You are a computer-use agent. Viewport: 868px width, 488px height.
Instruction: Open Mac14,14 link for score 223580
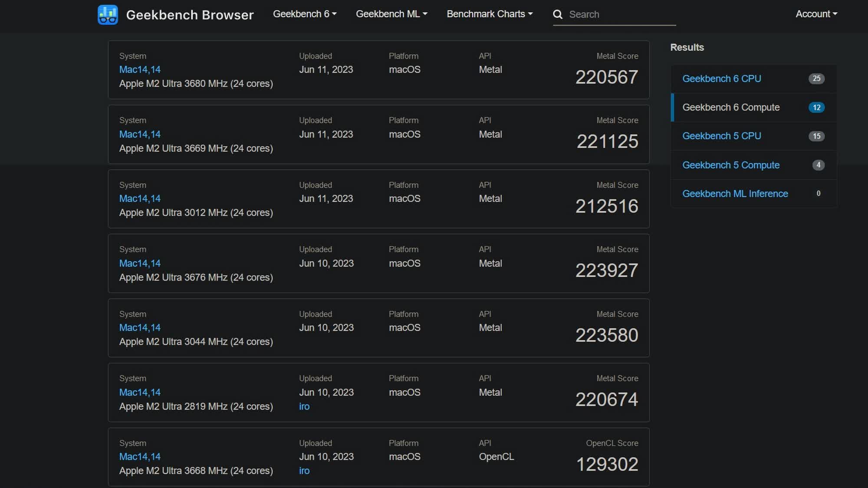pyautogui.click(x=140, y=328)
